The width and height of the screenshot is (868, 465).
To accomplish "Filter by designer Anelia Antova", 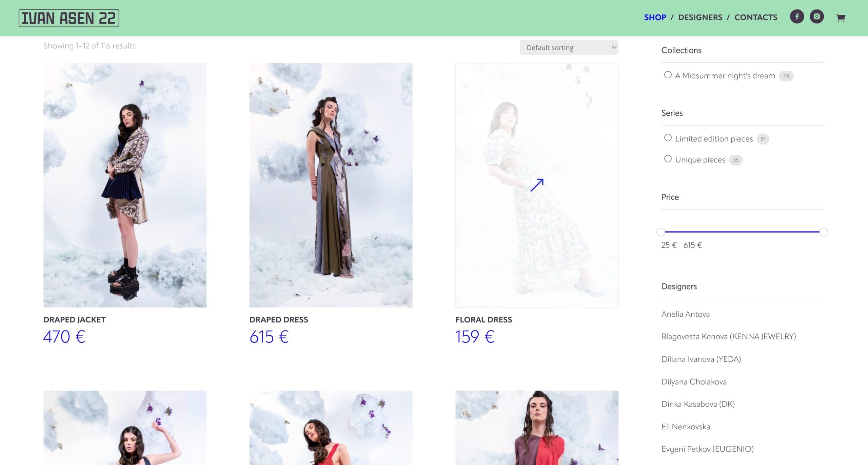I will 685,314.
